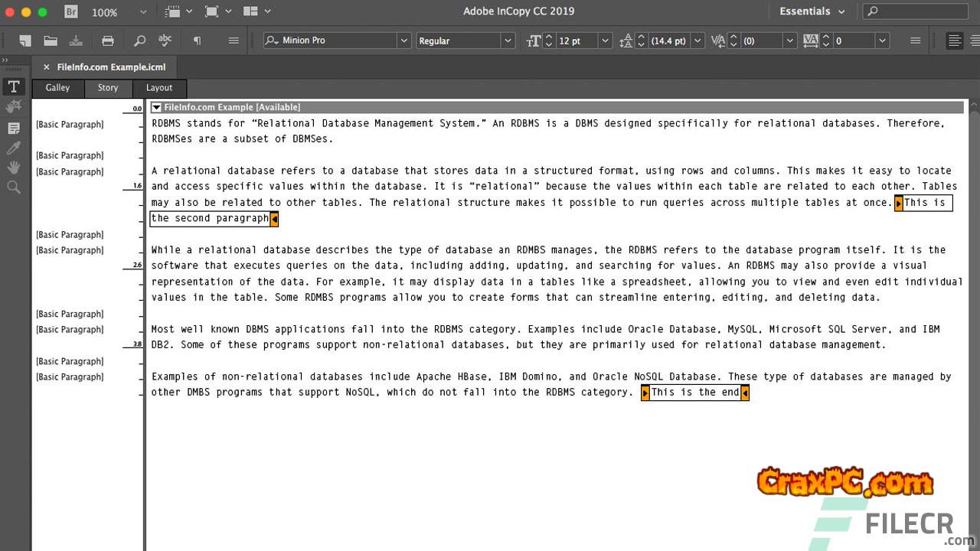Collapse the FileInfo.com Example story triangle
Image resolution: width=980 pixels, height=551 pixels.
(156, 108)
